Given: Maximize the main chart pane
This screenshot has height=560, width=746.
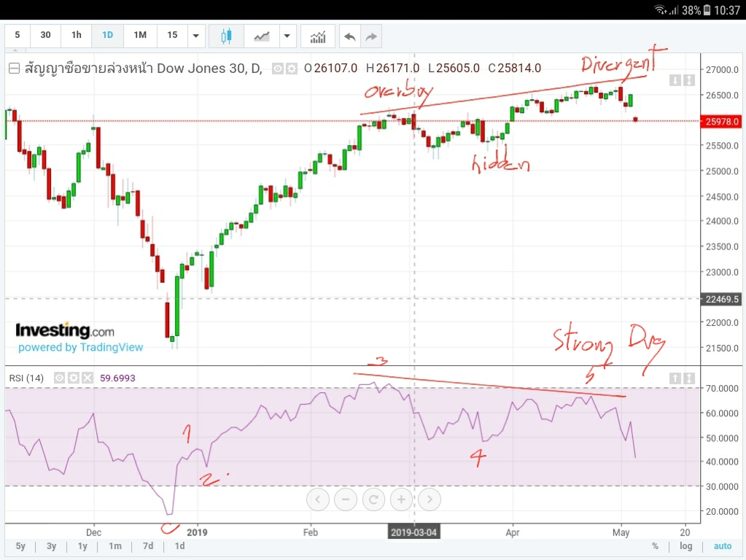Looking at the screenshot, I should 688,80.
